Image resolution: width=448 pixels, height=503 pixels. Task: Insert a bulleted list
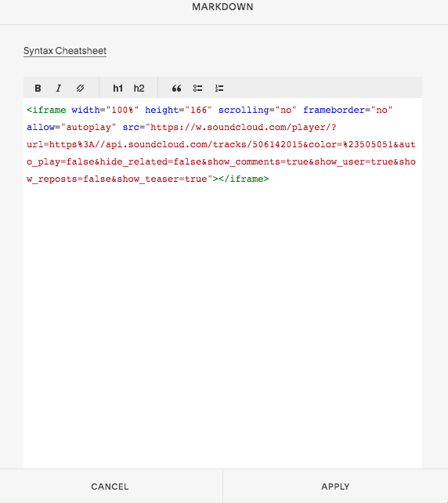point(198,89)
